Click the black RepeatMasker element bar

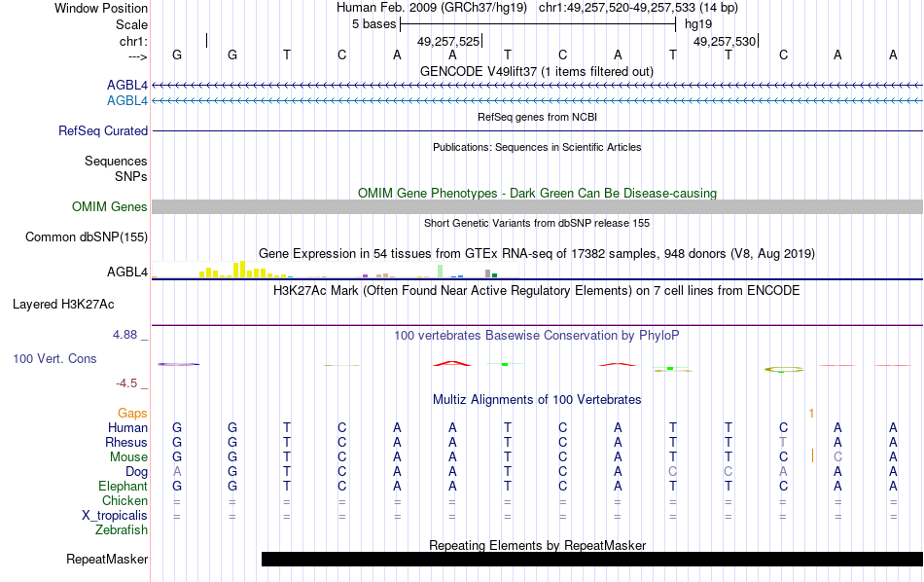[592, 559]
